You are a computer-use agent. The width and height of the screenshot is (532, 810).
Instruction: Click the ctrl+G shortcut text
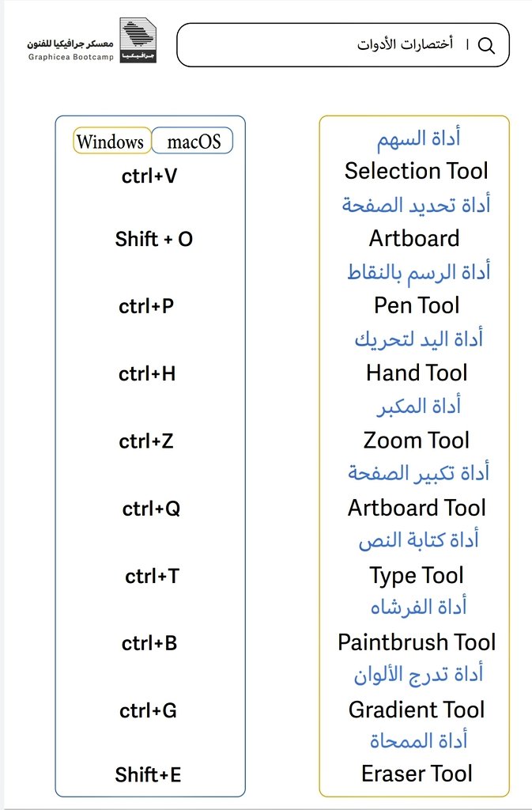point(148,711)
